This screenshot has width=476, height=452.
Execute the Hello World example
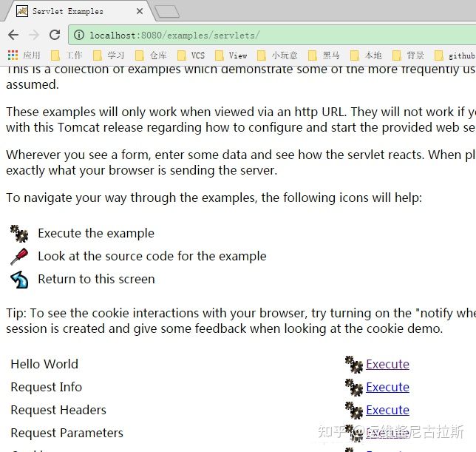[x=387, y=364]
